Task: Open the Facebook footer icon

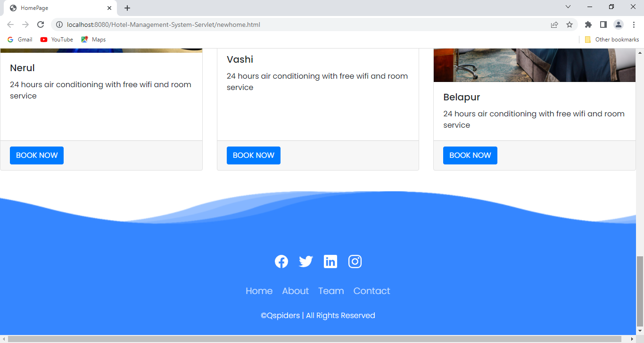Action: [281, 261]
